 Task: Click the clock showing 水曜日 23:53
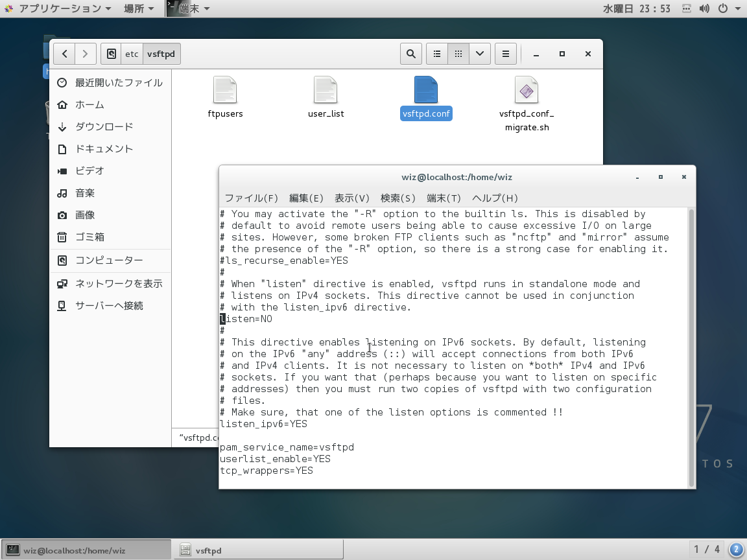(x=637, y=8)
